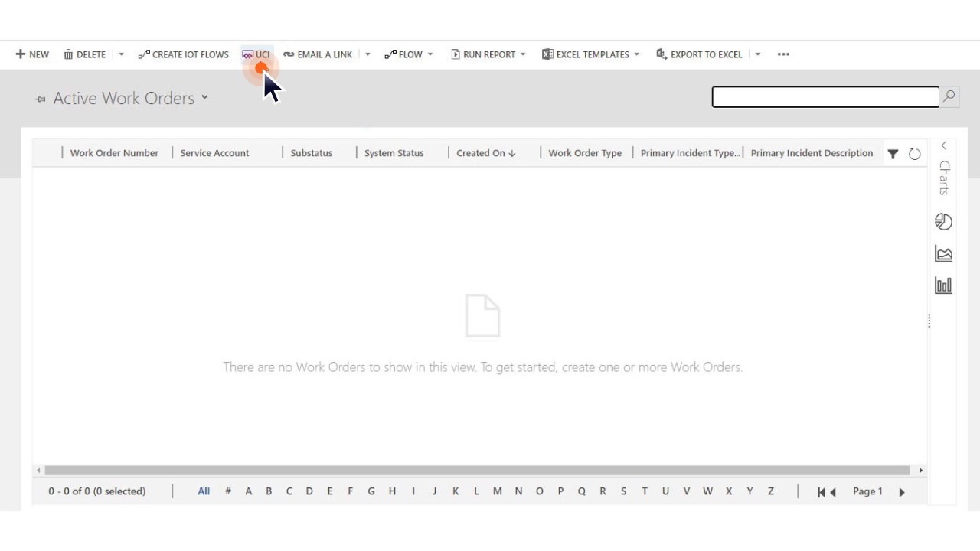Go to previous page arrow
The height and width of the screenshot is (551, 980).
(833, 492)
